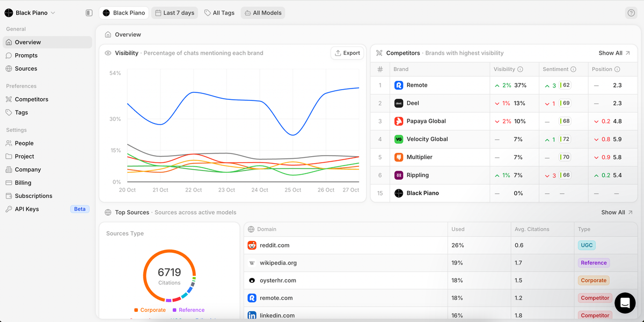The height and width of the screenshot is (322, 644).
Task: Click the Remote brand logo icon
Action: coord(399,85)
